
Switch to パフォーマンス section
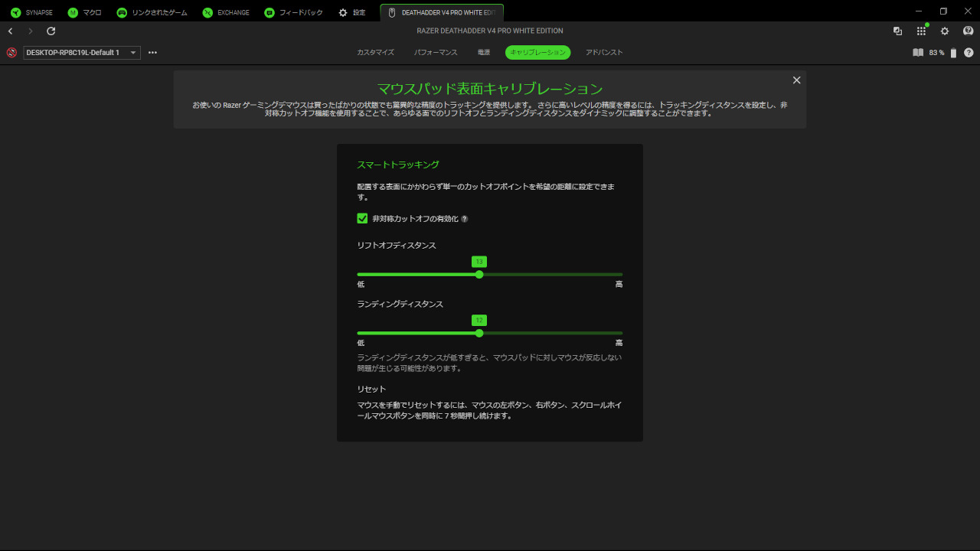[436, 53]
